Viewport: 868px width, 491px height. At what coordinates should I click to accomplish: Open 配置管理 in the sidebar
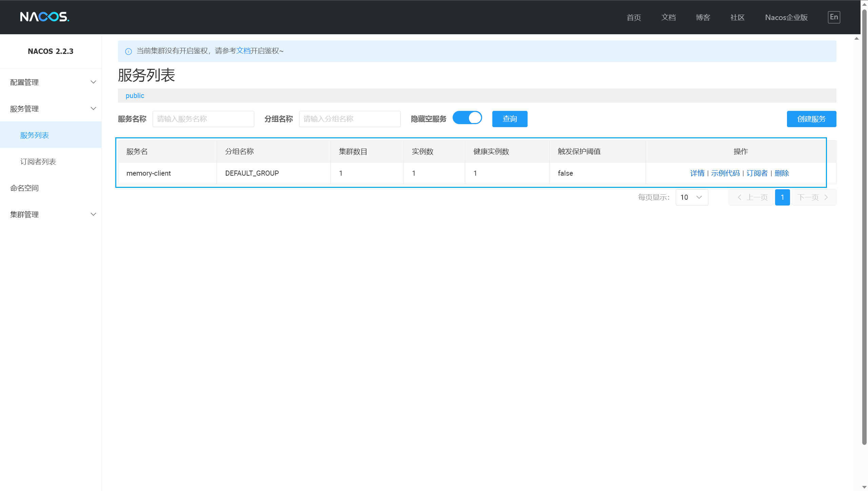pyautogui.click(x=51, y=82)
